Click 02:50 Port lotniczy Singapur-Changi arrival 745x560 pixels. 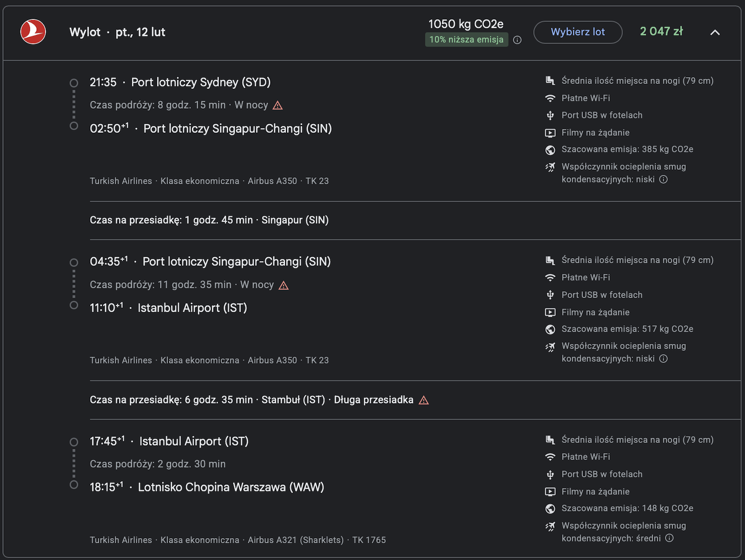point(211,128)
